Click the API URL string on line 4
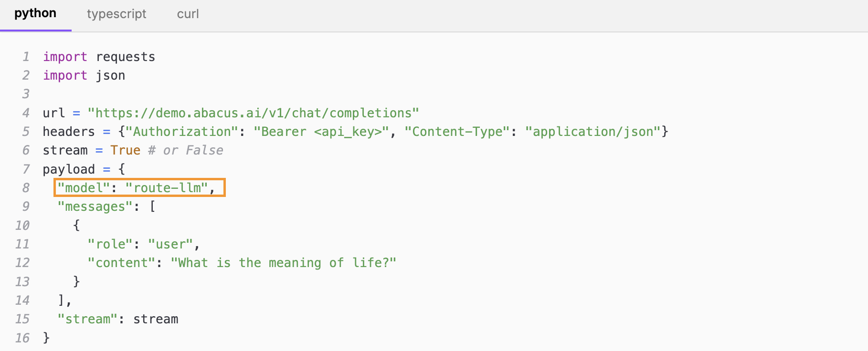The image size is (868, 351). tap(253, 113)
